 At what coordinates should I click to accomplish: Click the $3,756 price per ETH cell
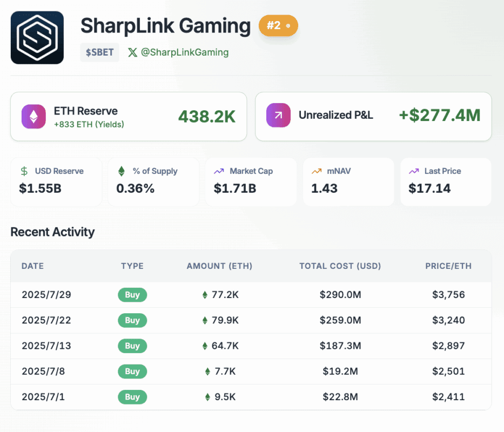click(448, 295)
